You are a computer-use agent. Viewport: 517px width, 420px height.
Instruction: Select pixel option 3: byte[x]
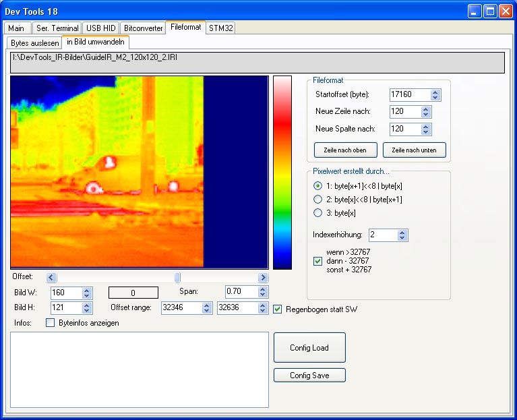click(318, 213)
